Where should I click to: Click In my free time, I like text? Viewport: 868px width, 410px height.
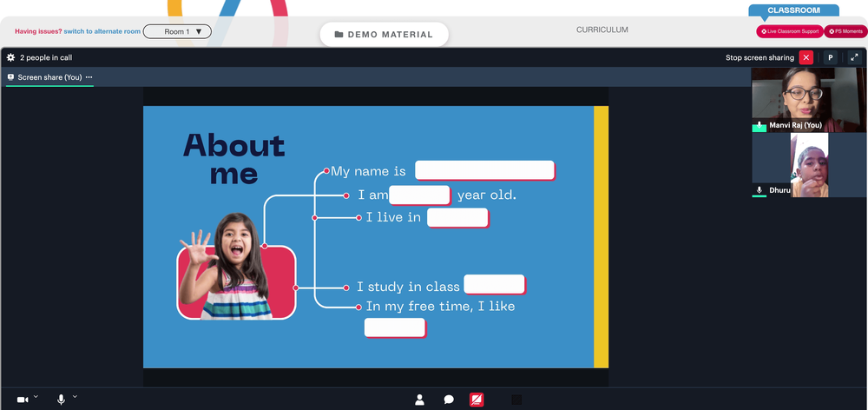[441, 307]
